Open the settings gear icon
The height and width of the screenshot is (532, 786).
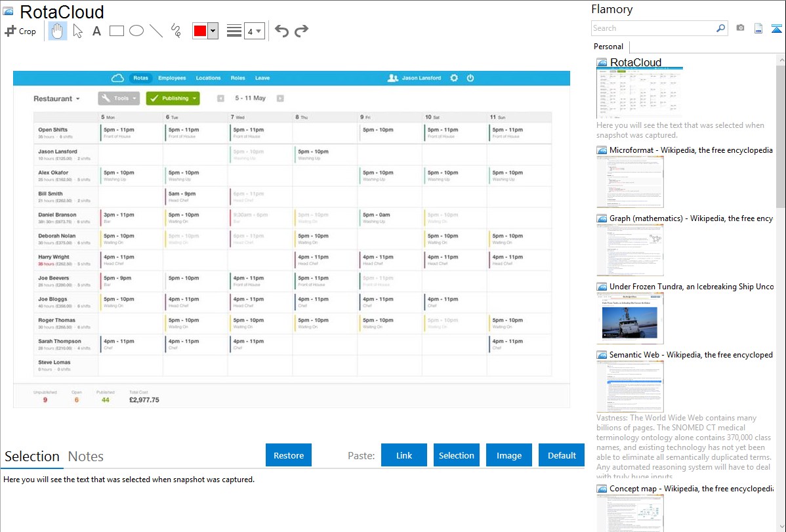click(x=454, y=78)
